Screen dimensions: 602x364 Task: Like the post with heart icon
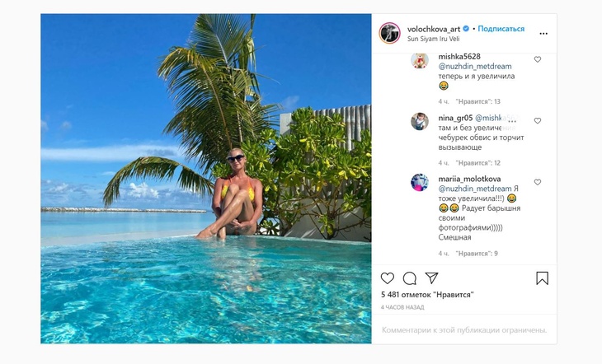pyautogui.click(x=388, y=278)
